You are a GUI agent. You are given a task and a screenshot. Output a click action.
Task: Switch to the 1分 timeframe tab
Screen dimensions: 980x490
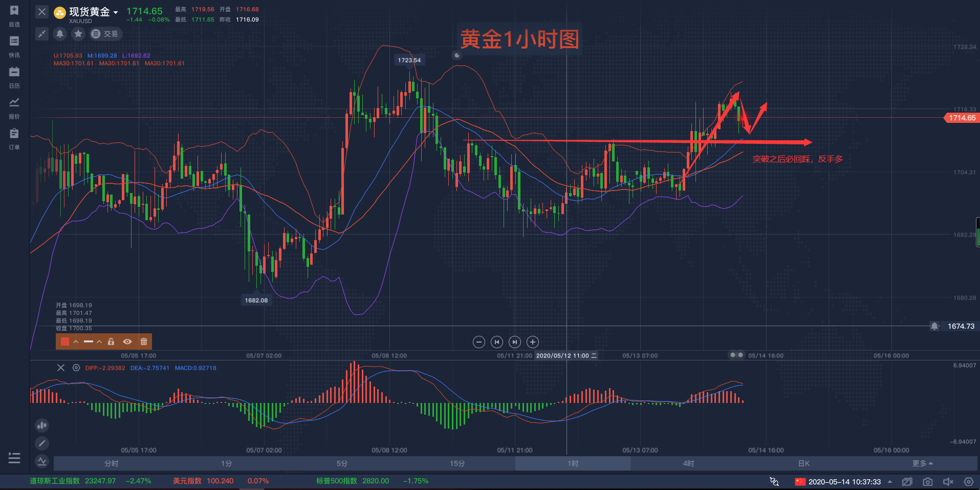[x=227, y=463]
